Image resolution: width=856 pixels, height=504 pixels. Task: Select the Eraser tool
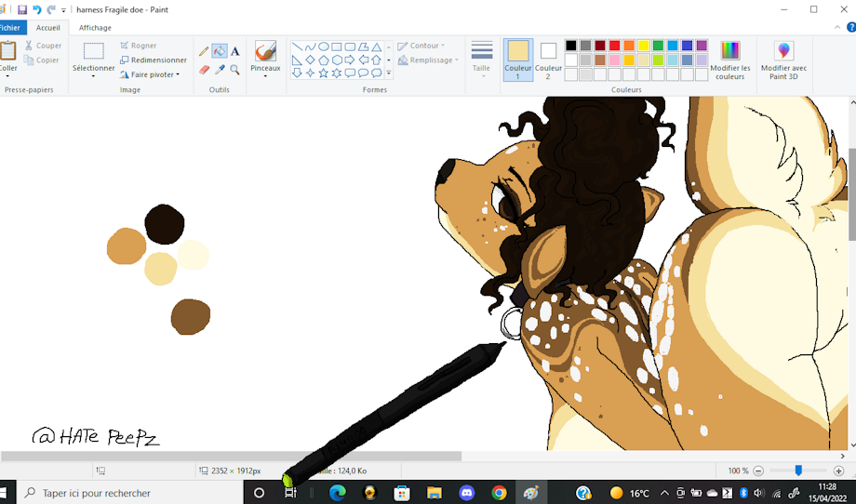tap(204, 70)
